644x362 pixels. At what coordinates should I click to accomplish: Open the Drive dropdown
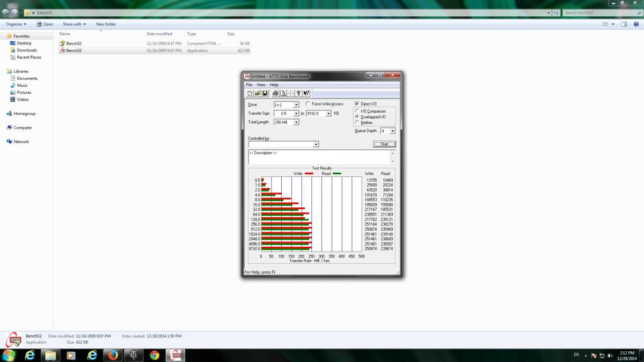pyautogui.click(x=296, y=105)
